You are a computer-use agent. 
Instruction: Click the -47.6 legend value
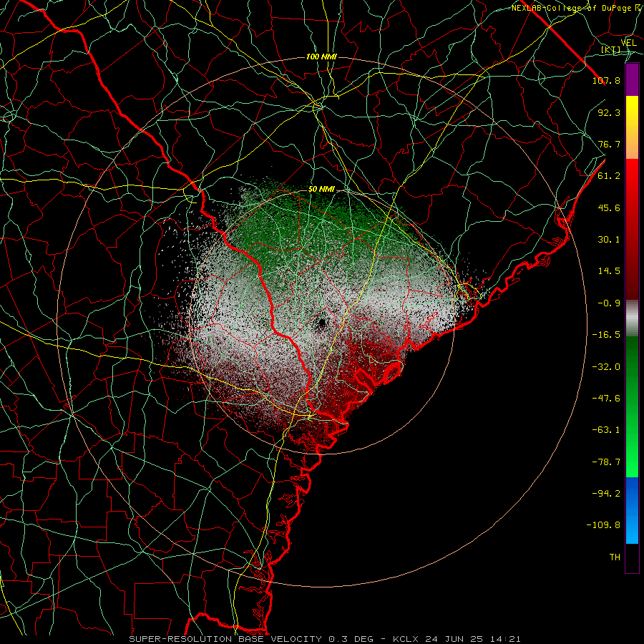[606, 399]
